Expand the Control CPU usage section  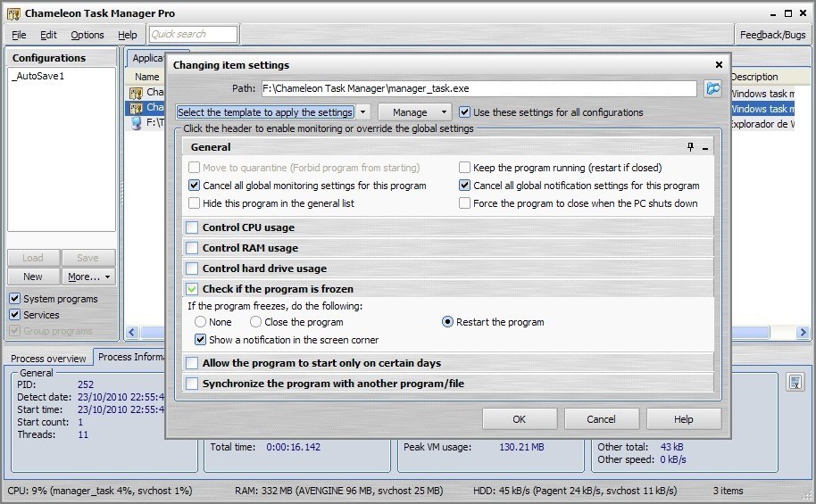point(447,227)
